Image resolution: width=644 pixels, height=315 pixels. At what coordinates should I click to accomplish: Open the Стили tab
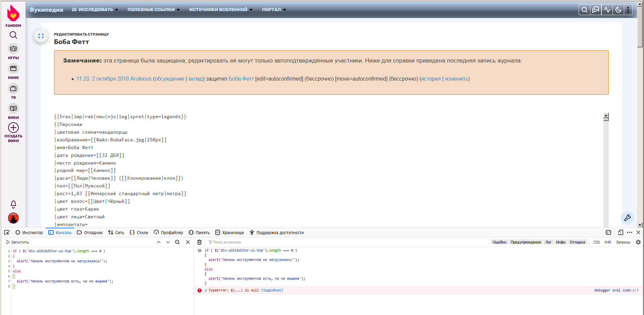(139, 232)
